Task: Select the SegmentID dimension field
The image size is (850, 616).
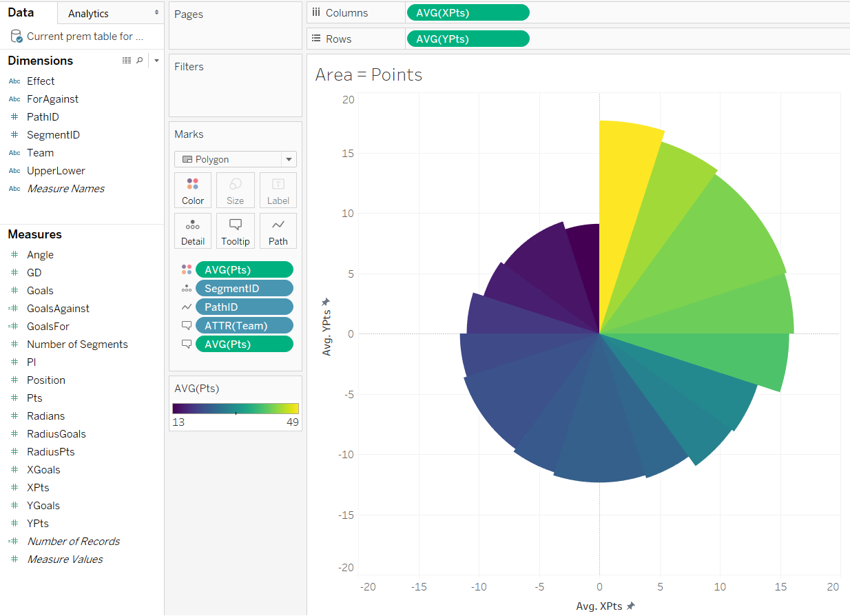Action: coord(53,134)
